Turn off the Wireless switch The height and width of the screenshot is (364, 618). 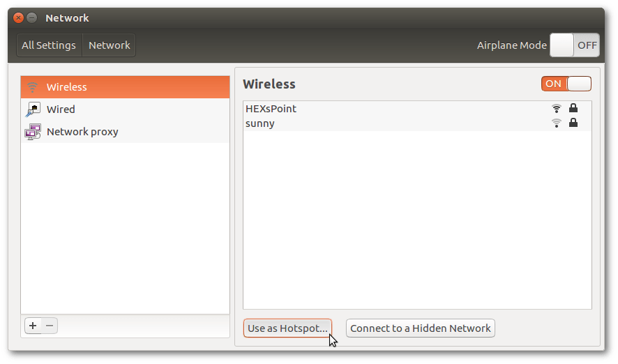click(x=566, y=84)
